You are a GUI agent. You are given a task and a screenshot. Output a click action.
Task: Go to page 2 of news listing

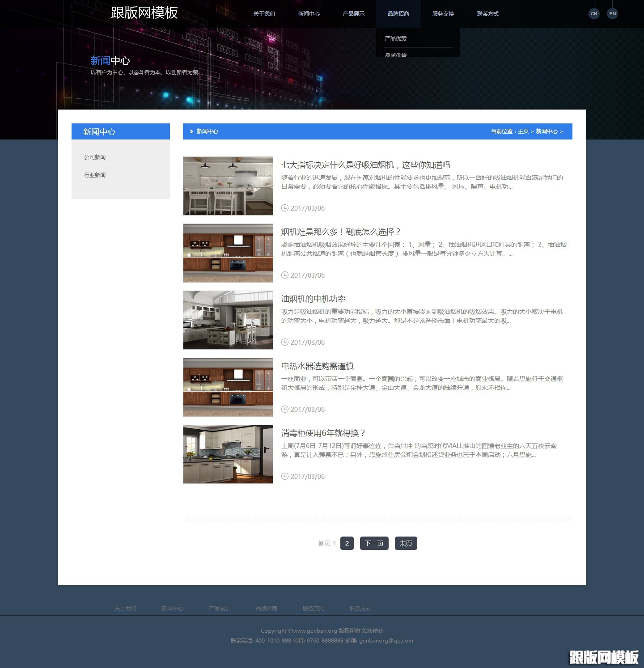pos(347,543)
